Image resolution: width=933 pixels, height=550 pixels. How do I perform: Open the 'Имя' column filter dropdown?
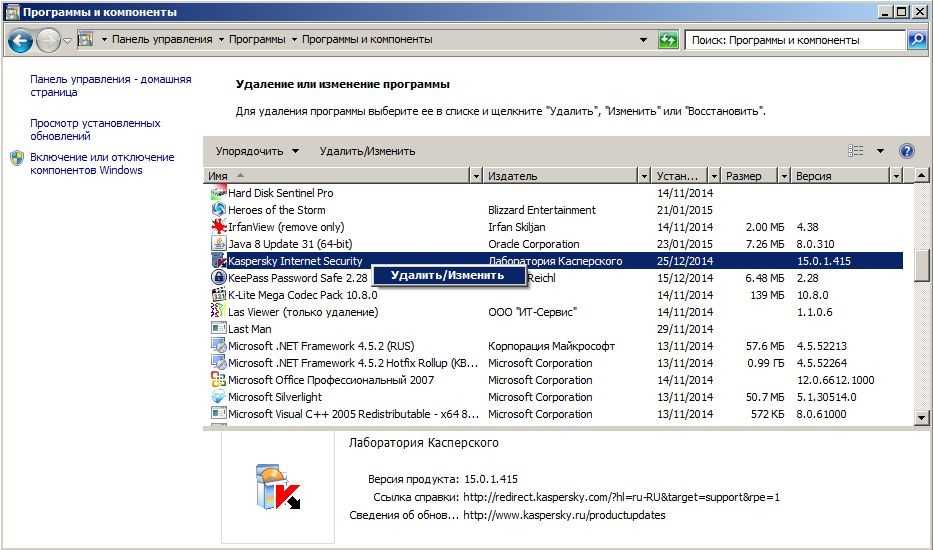click(475, 176)
